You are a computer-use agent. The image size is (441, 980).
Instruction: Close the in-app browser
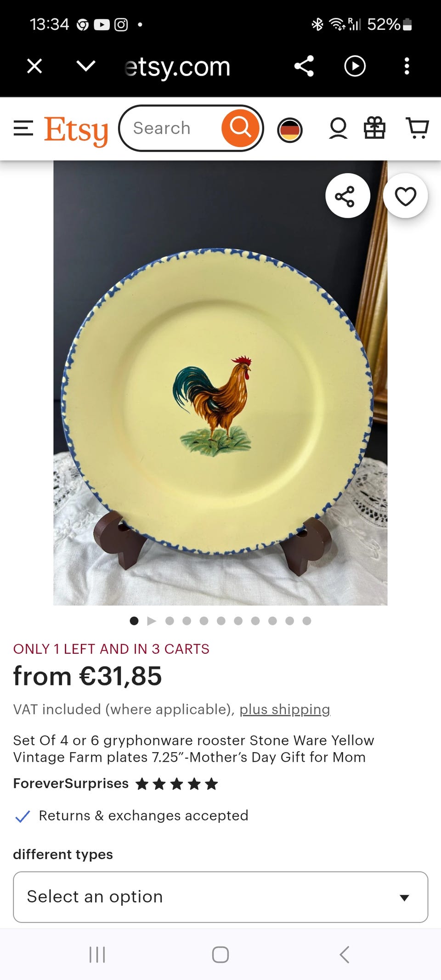click(34, 66)
